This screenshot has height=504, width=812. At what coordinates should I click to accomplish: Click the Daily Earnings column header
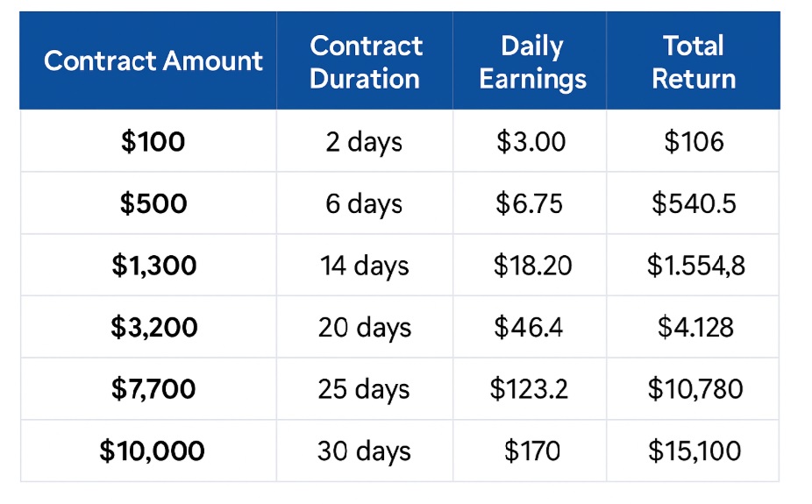pos(532,61)
